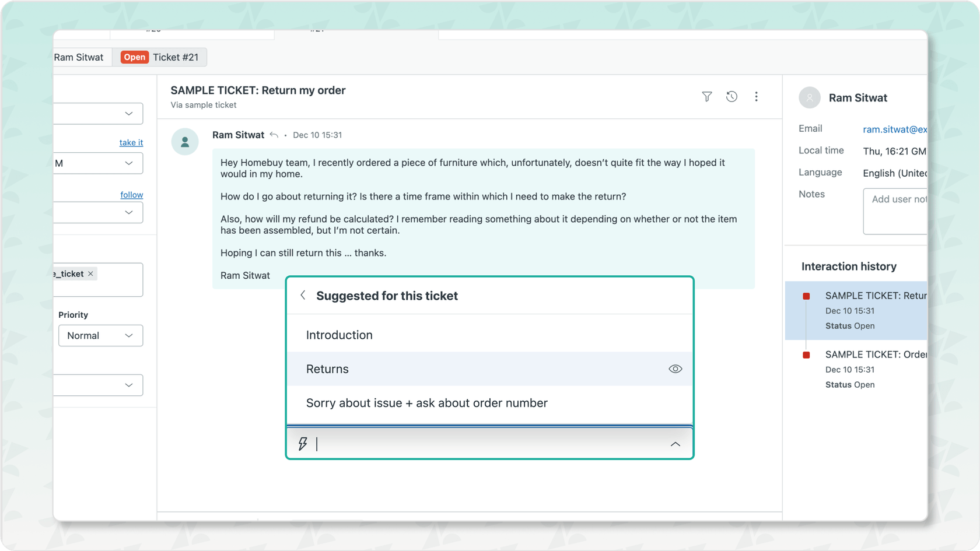
Task: Open the Priority dropdown showing Normal
Action: (x=100, y=335)
